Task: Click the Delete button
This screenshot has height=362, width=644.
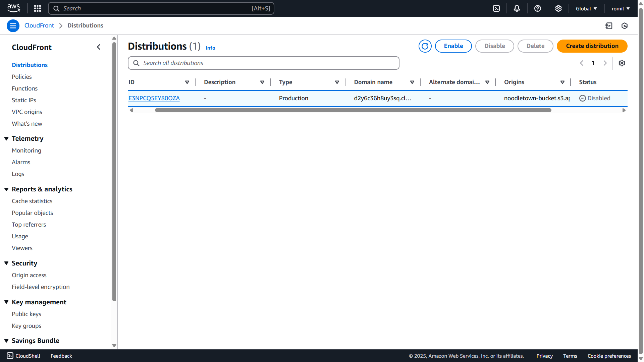Action: click(x=535, y=46)
